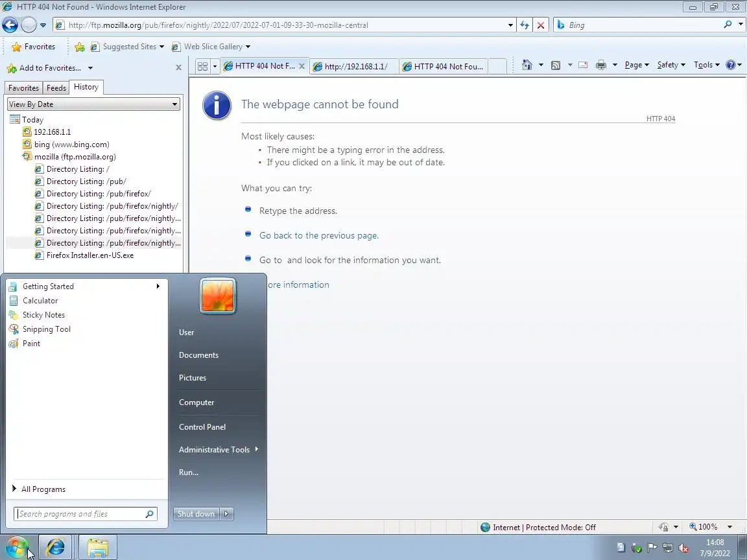The height and width of the screenshot is (560, 747).
Task: Open the Tools menu
Action: 707,65
